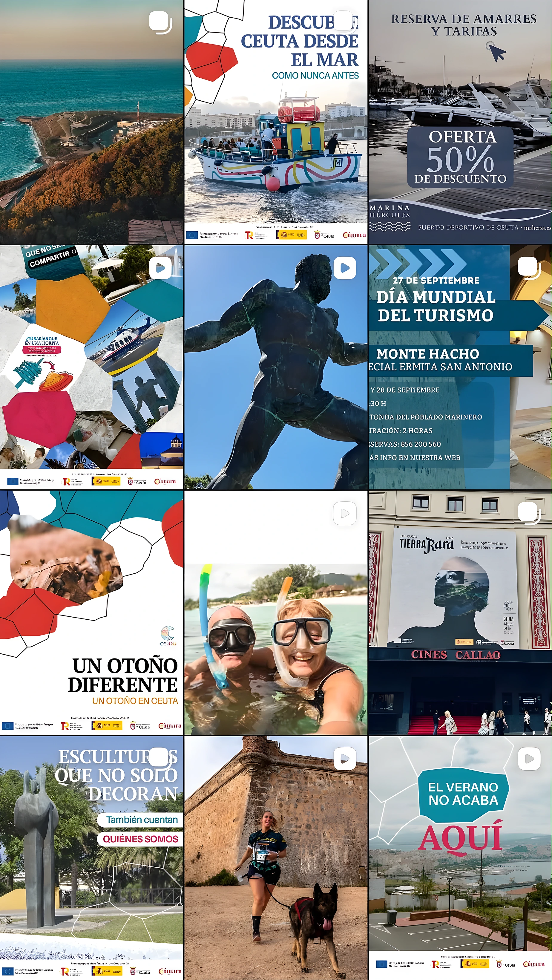Open the Monte Hacho tourism day post
This screenshot has height=980, width=552.
click(x=460, y=367)
